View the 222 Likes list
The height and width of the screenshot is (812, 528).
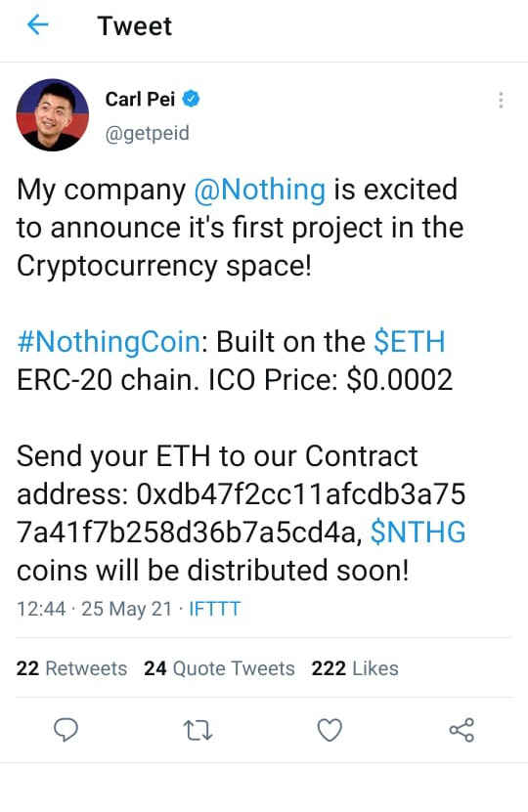tap(355, 668)
